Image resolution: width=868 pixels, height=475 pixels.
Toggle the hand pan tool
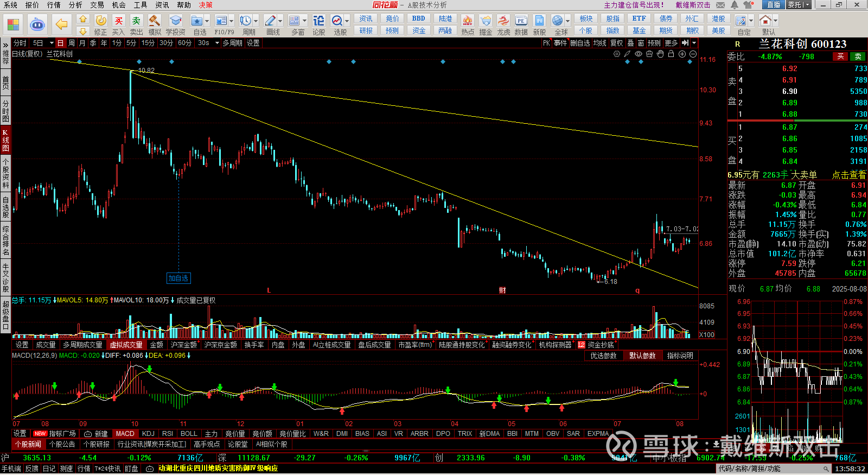(x=660, y=54)
